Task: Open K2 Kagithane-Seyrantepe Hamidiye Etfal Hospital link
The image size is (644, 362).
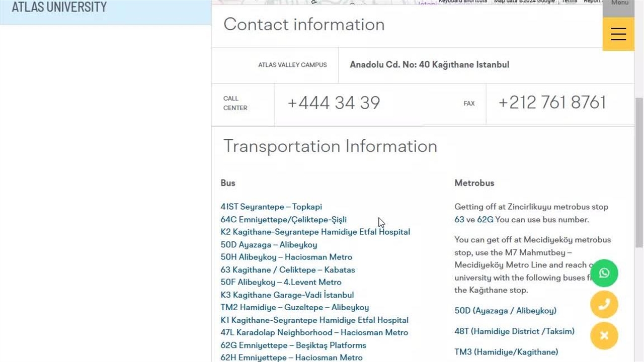Action: [x=315, y=232]
